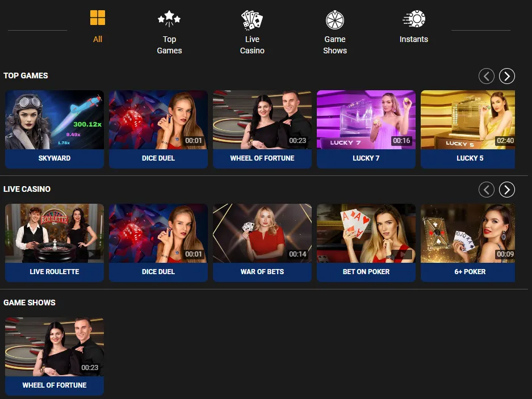Click the All category grid icon
This screenshot has width=532, height=399.
tap(98, 18)
